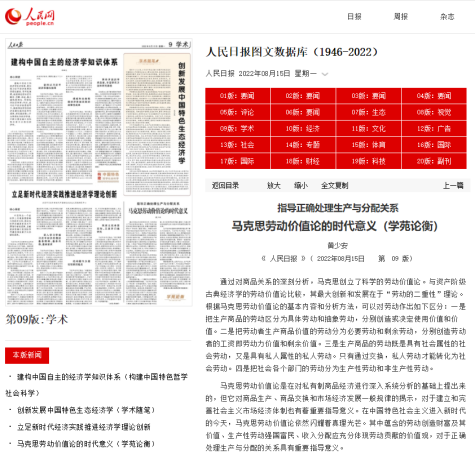This screenshot has width=475, height=460.
Task: Select 15版：体育 page
Action: tap(369, 145)
